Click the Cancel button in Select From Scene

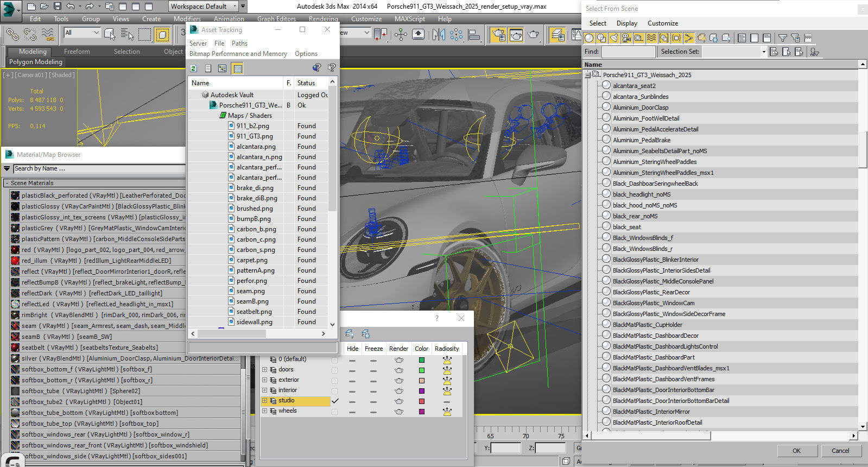(840, 451)
